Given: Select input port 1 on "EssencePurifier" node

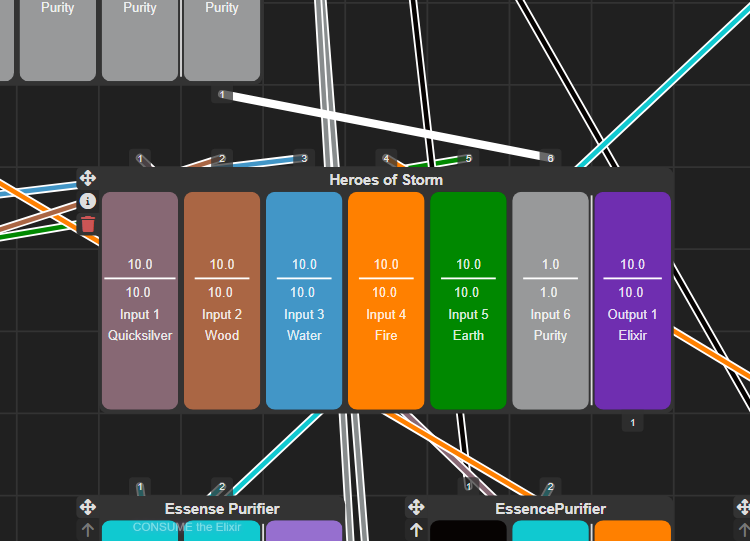Looking at the screenshot, I should 468,486.
